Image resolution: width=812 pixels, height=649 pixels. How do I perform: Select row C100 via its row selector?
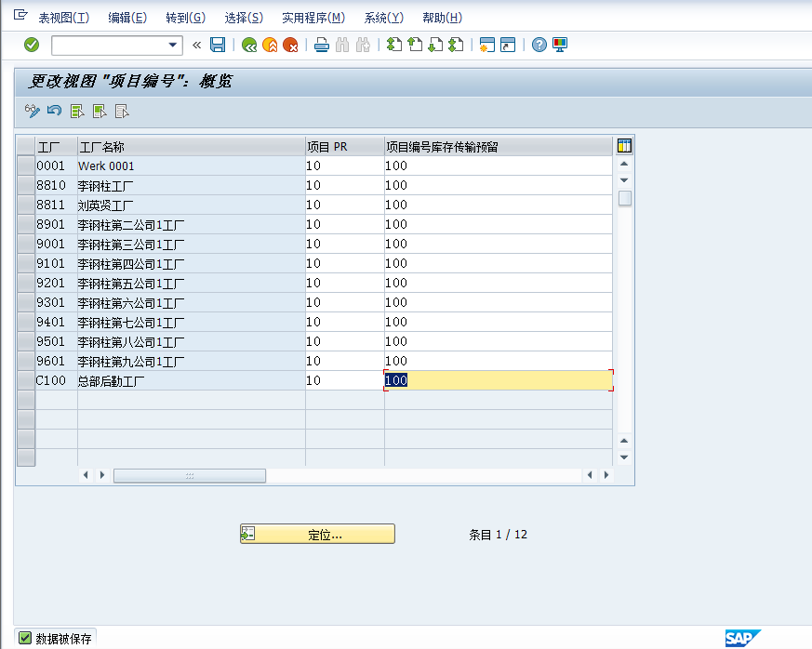click(26, 381)
